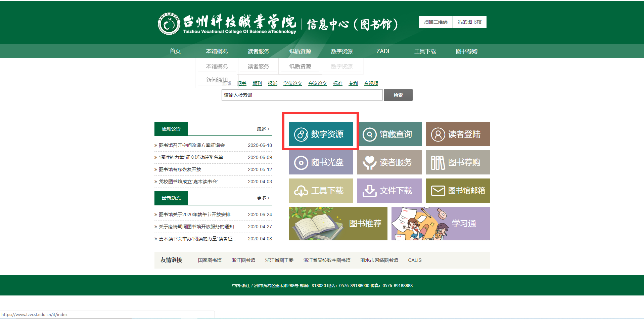
Task: Open the 图书推荐 banner image
Action: tap(338, 224)
